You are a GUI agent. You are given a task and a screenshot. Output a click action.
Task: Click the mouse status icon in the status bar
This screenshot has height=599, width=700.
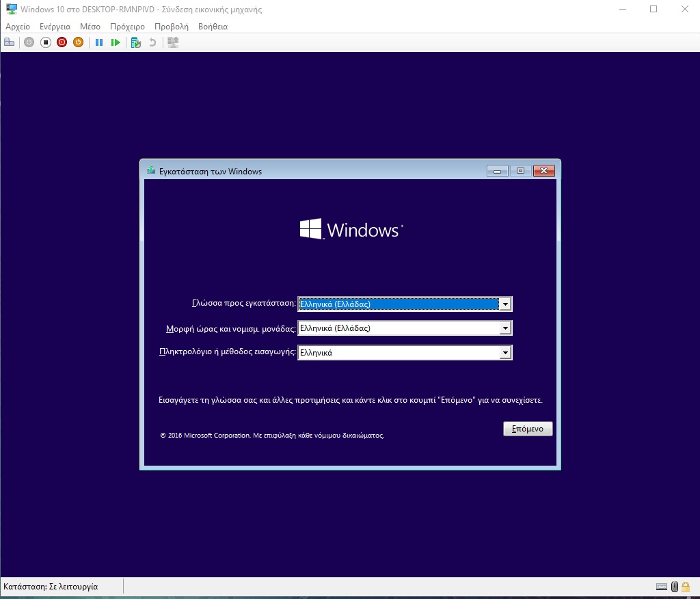[x=675, y=587]
